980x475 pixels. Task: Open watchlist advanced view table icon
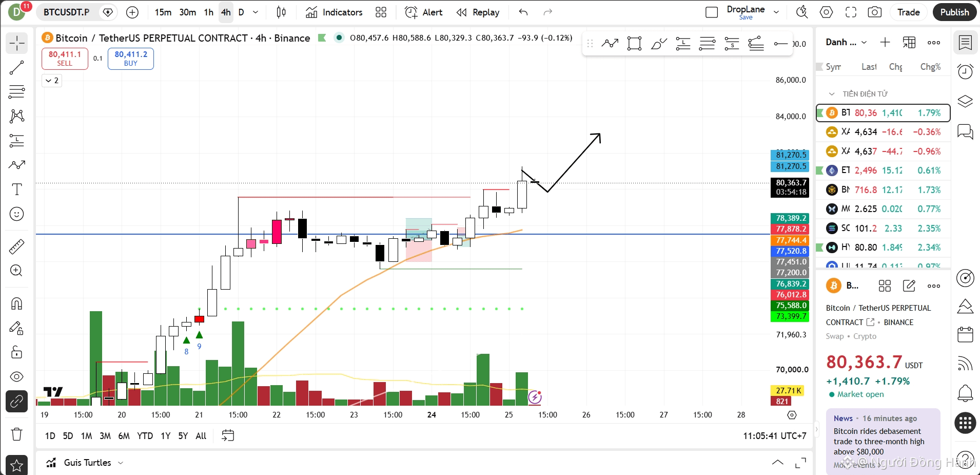point(909,43)
